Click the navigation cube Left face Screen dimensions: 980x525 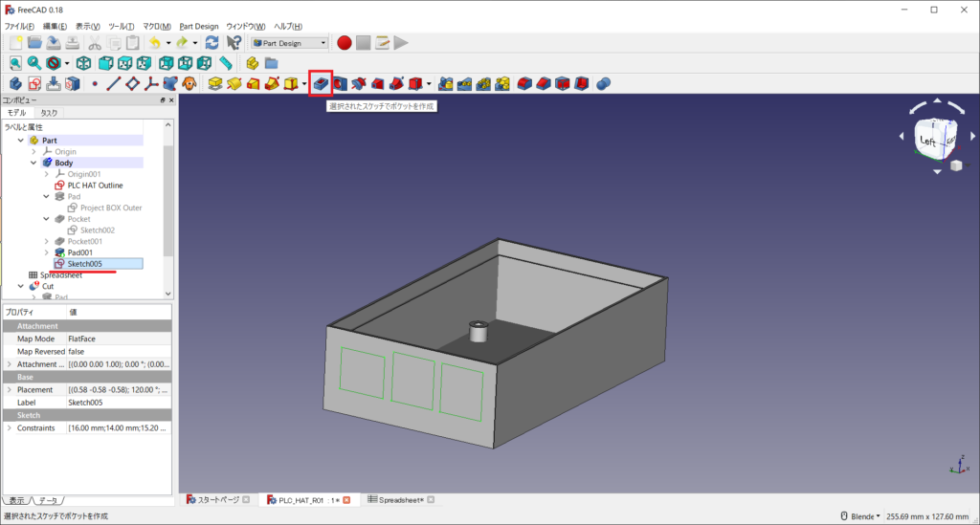(x=926, y=142)
